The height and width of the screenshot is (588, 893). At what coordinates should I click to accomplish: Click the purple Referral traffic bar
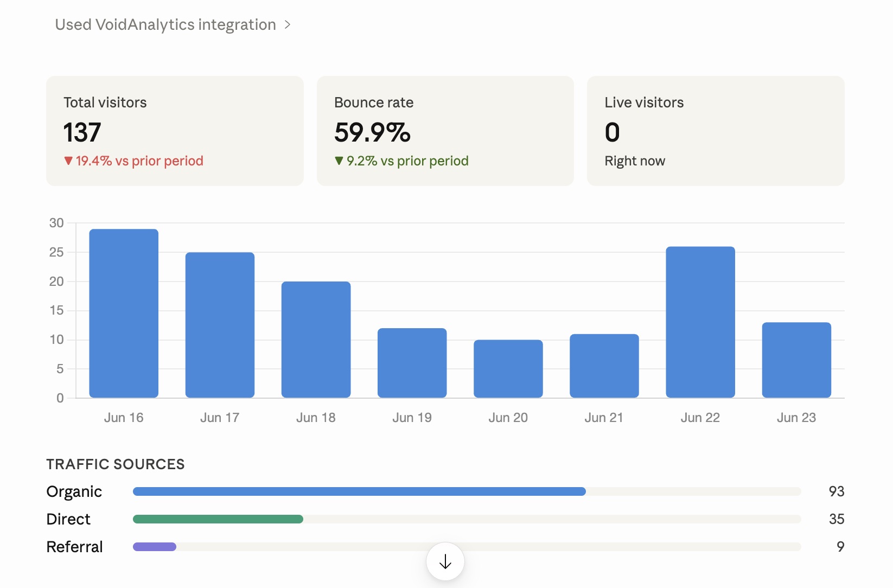pyautogui.click(x=155, y=547)
